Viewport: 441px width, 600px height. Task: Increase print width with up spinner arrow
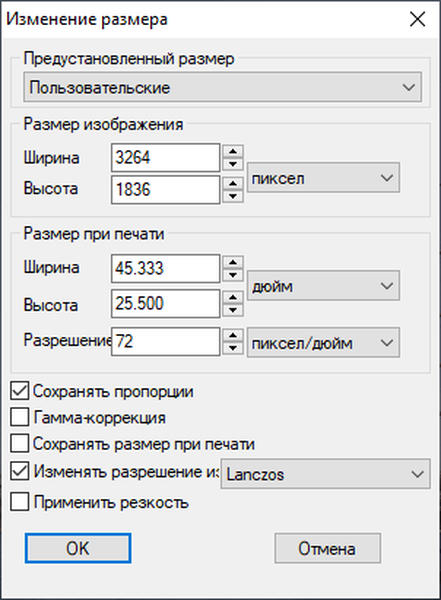[233, 262]
